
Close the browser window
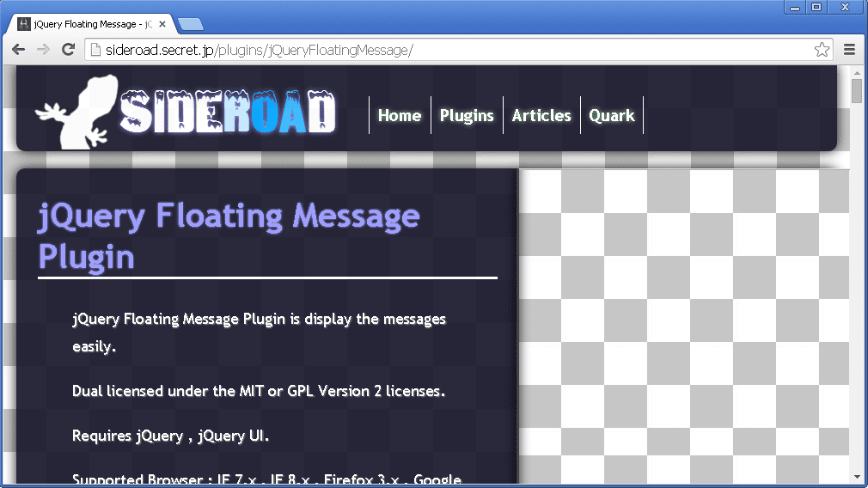846,7
